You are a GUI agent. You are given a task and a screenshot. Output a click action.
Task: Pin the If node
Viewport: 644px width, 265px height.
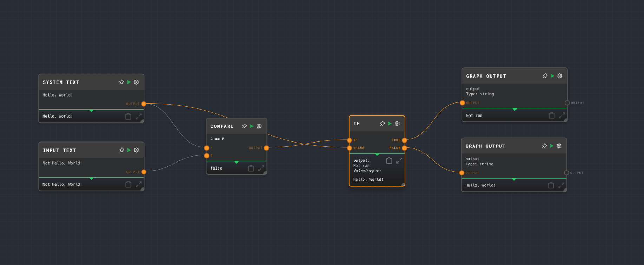point(382,124)
